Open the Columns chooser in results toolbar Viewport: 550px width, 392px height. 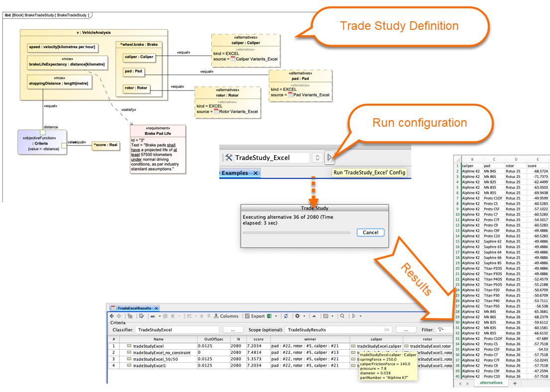tap(225, 316)
